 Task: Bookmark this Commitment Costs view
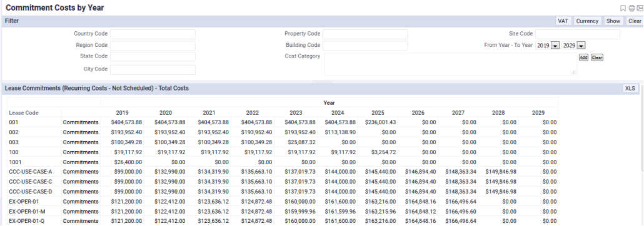click(623, 8)
